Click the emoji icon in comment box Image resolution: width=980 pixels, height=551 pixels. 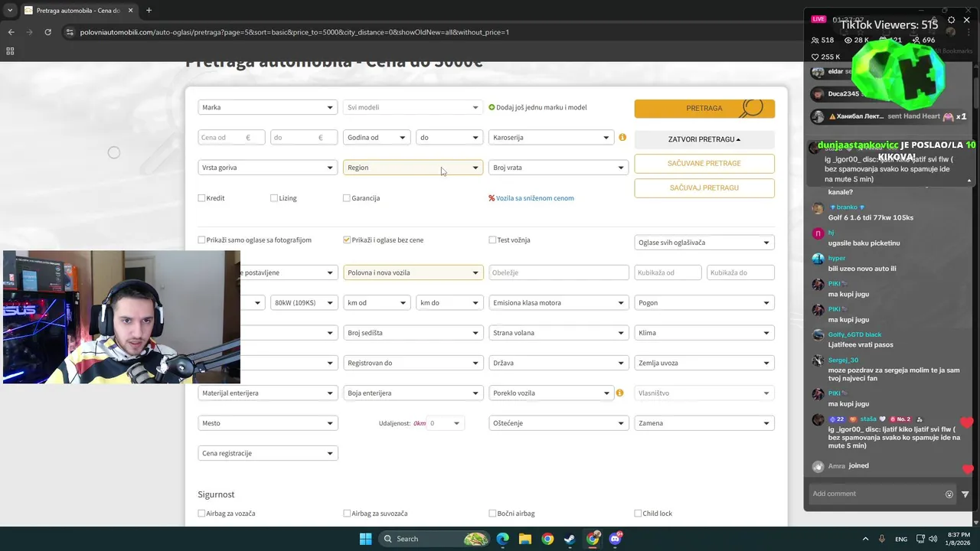[x=949, y=494]
